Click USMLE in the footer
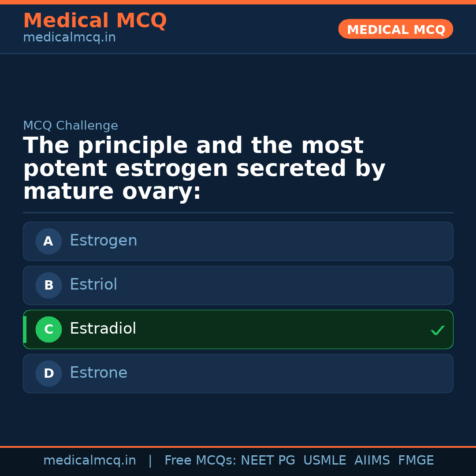The width and height of the screenshot is (476, 476). 324,461
